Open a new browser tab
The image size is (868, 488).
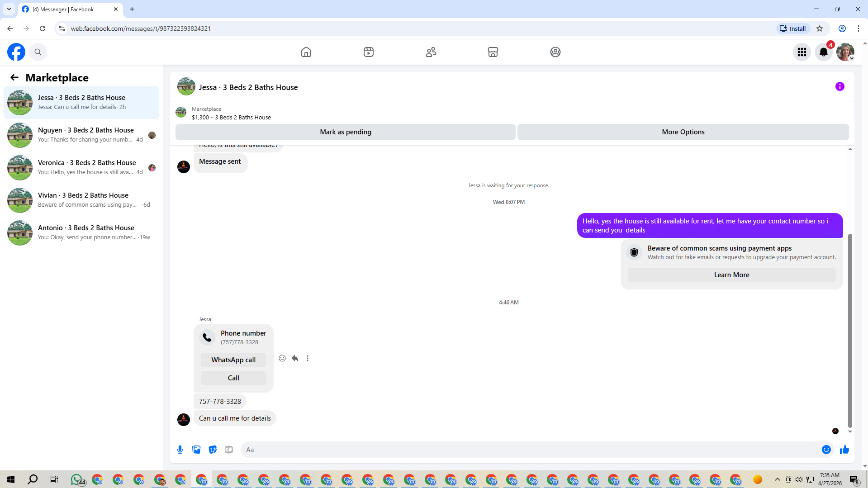point(132,9)
